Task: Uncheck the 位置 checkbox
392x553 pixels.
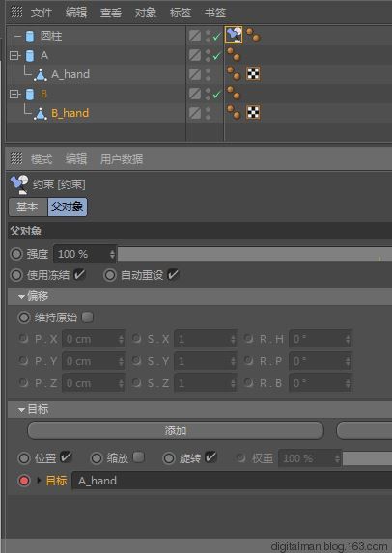Action: click(x=66, y=457)
